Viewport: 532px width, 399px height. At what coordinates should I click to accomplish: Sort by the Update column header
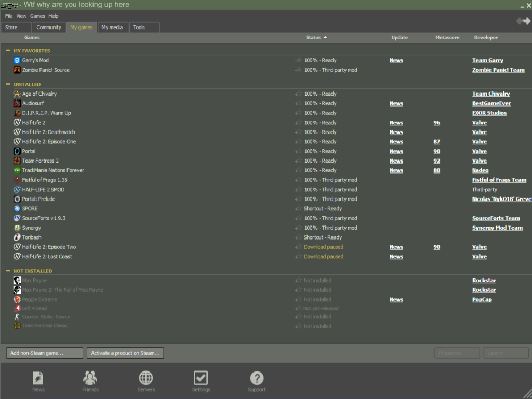click(x=400, y=37)
